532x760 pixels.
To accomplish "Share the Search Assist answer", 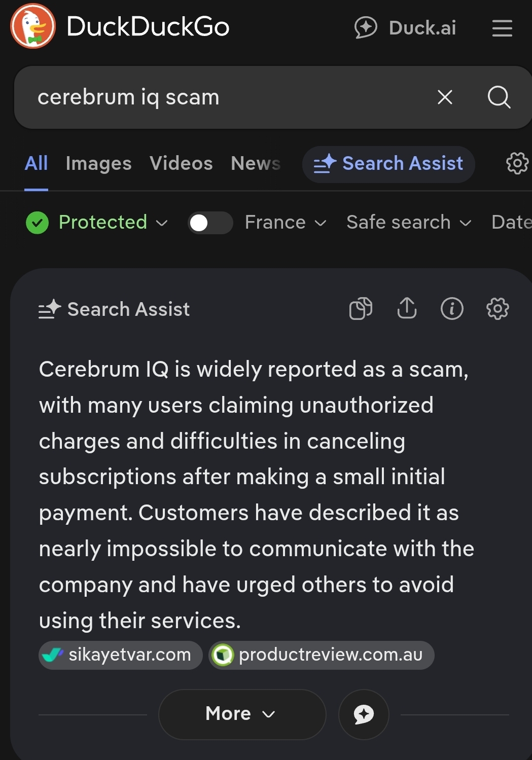I will [x=407, y=308].
